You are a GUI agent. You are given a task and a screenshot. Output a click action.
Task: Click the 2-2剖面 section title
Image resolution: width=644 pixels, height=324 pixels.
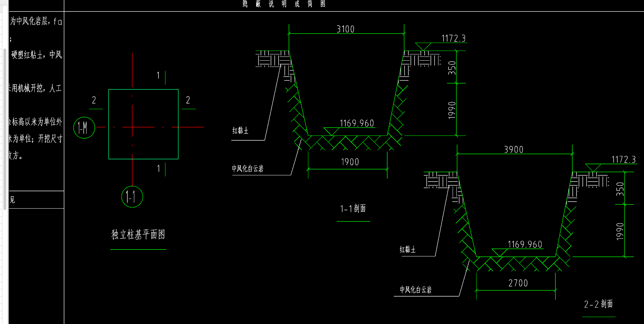tap(598, 304)
